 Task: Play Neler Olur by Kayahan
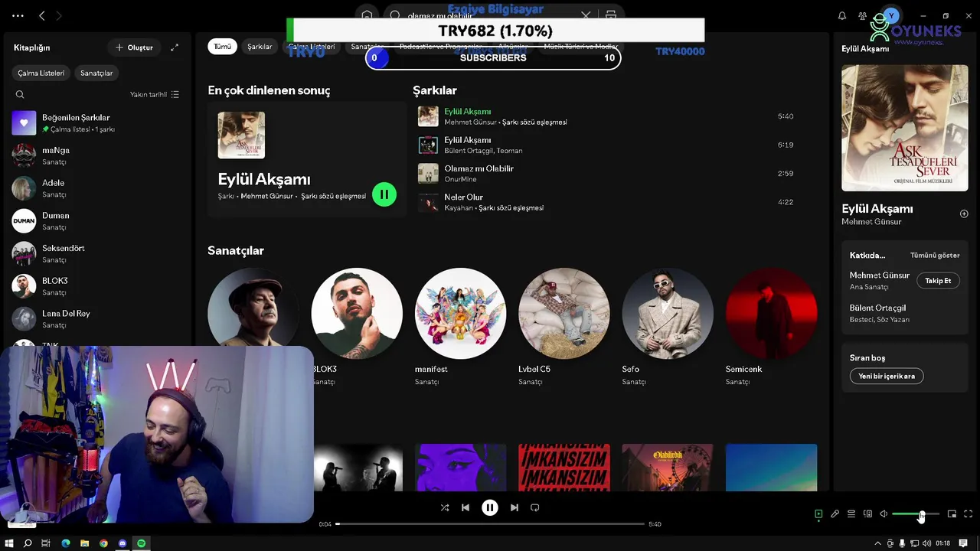615,202
